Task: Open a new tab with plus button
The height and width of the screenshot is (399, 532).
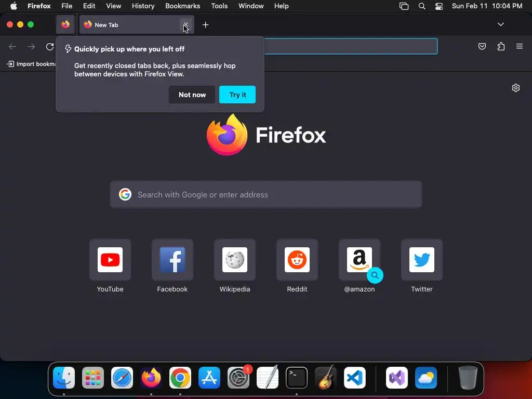Action: (x=205, y=25)
